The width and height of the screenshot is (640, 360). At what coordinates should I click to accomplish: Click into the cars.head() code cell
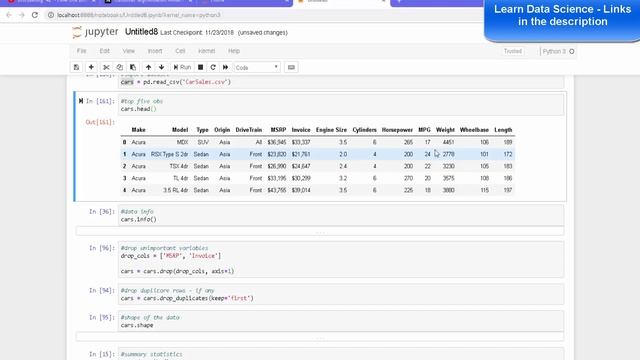click(x=341, y=105)
